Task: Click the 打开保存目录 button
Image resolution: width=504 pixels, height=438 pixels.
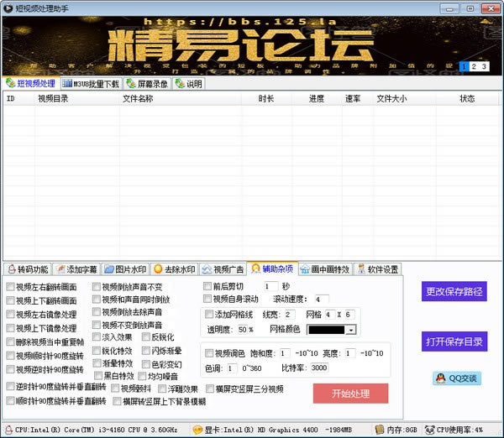Action: pos(454,342)
